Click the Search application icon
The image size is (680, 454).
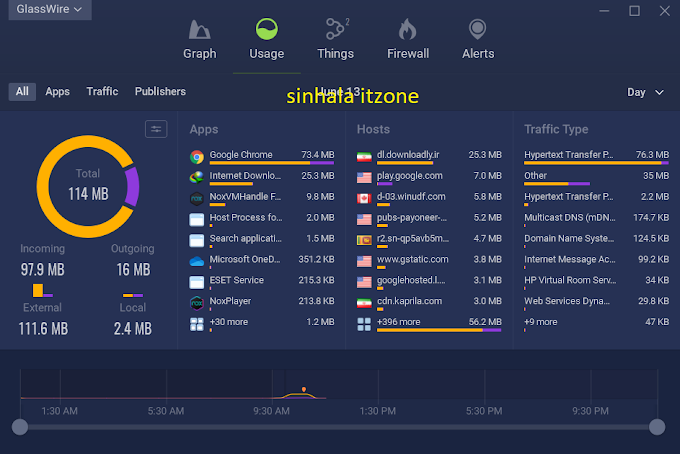pos(197,240)
